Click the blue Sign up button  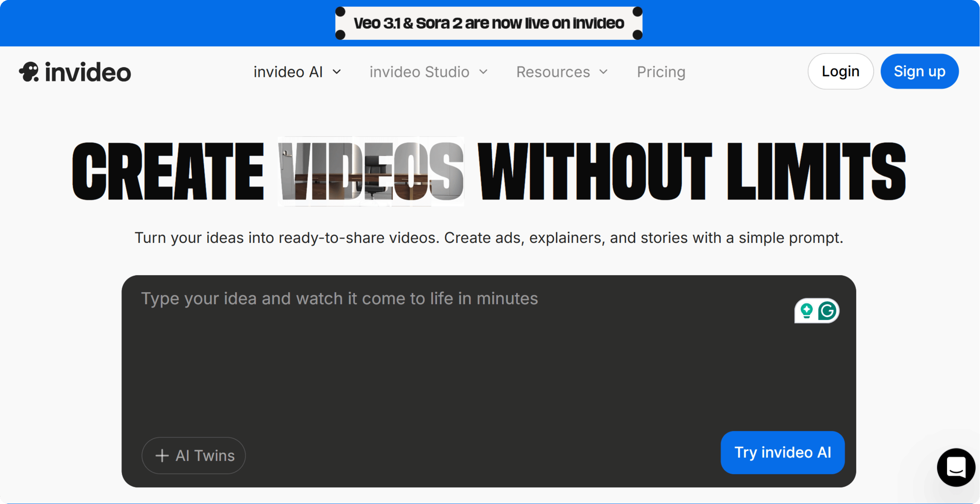919,71
